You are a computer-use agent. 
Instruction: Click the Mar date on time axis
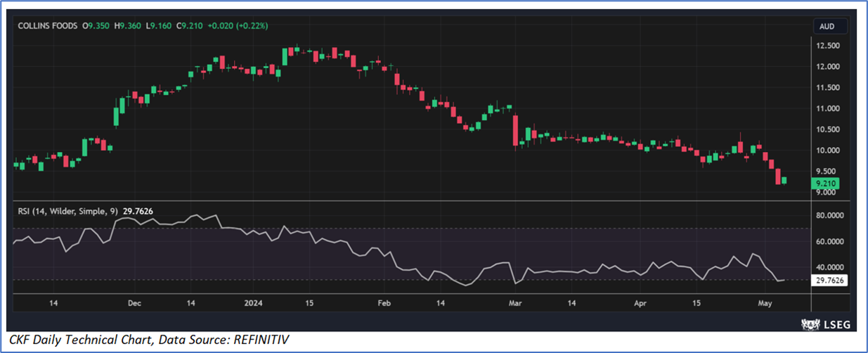[515, 303]
